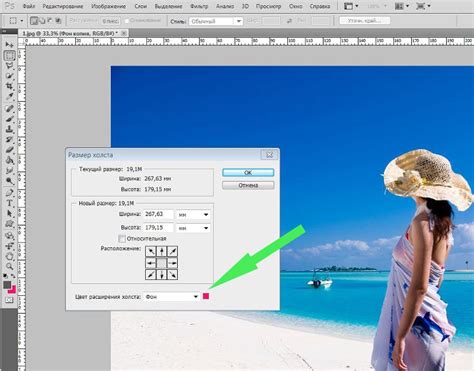Select the Rectangular Marquee tool
The width and height of the screenshot is (474, 371).
(9, 55)
